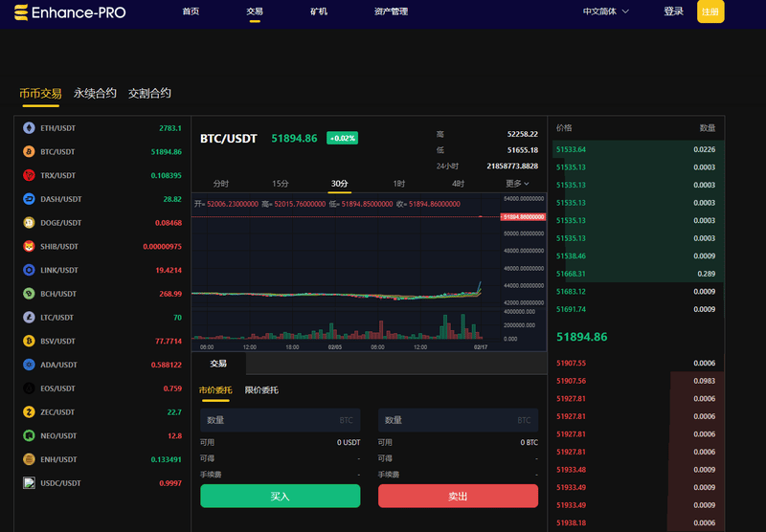Viewport: 766px width, 532px height.
Task: Choose the 市价委托 order type
Action: [x=215, y=390]
